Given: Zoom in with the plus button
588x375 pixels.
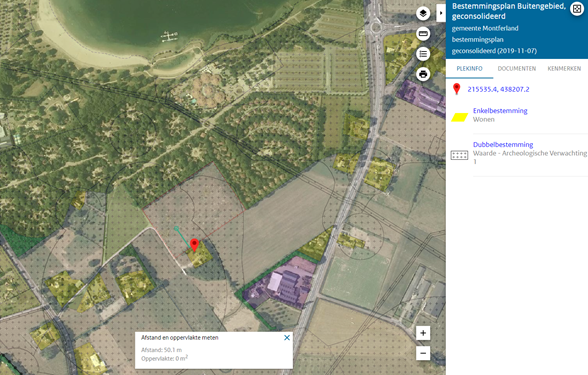Looking at the screenshot, I should pyautogui.click(x=423, y=333).
